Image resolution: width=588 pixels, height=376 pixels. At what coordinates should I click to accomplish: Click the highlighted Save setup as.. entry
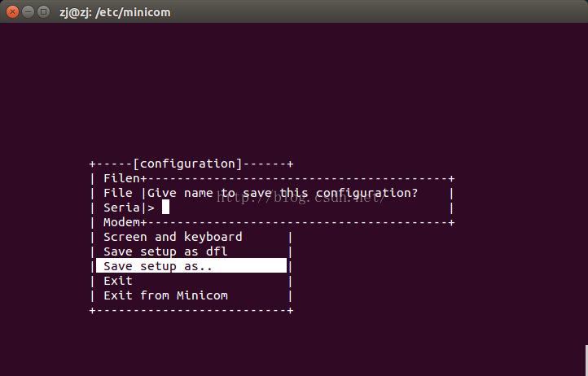point(191,266)
